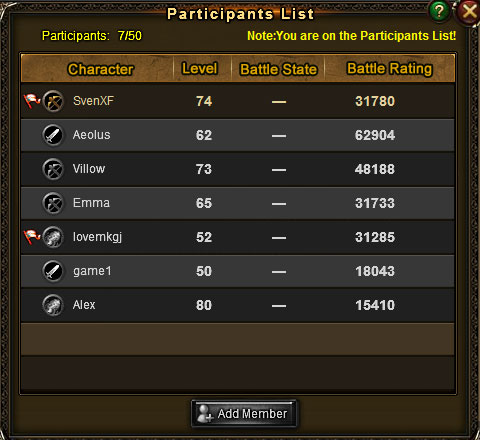The width and height of the screenshot is (480, 440).
Task: Select the Villow participant name
Action: (89, 169)
